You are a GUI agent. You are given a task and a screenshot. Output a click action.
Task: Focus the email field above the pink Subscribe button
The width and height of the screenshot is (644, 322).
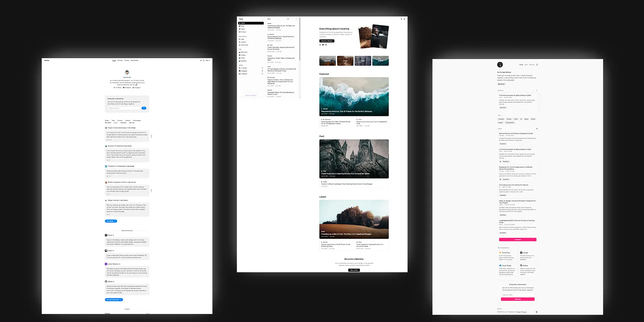pyautogui.click(x=518, y=295)
